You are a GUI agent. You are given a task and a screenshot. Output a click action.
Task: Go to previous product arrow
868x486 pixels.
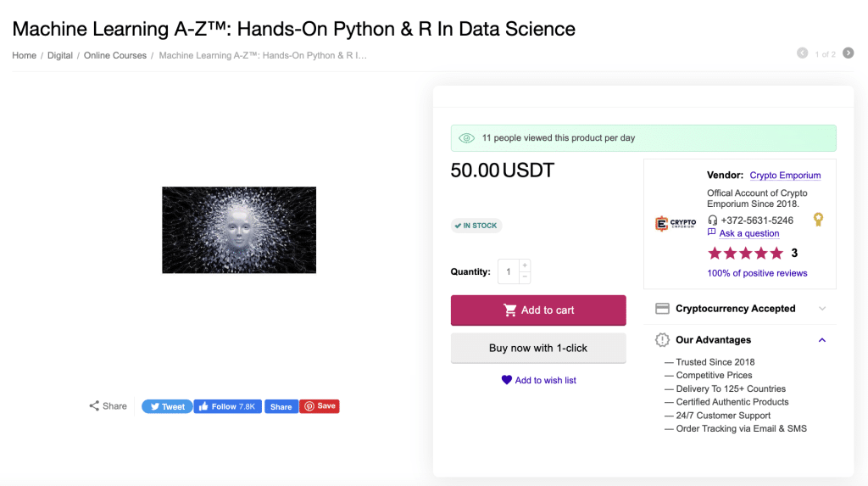(802, 53)
